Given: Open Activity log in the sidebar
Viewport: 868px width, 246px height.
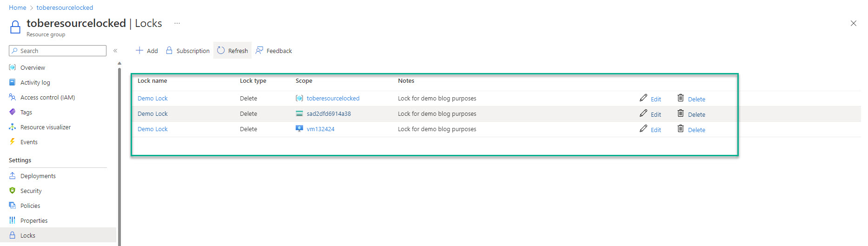Looking at the screenshot, I should tap(35, 82).
